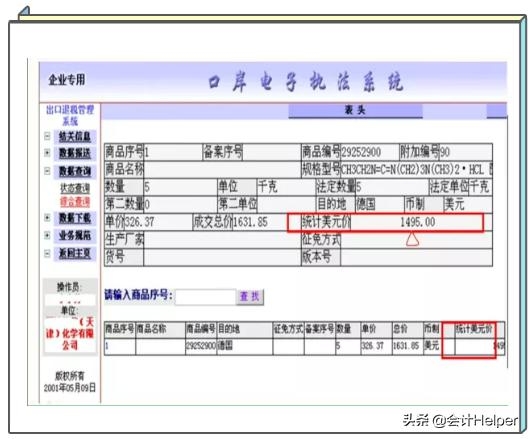Viewport: 530px width, 439px height.
Task: Click the 数量 column header in list
Action: [x=343, y=328]
